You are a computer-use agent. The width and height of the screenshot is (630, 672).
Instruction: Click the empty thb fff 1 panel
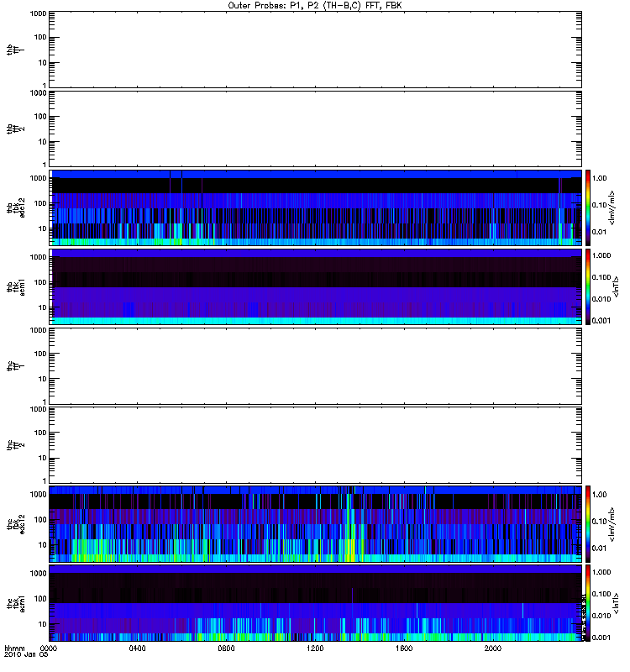pos(316,50)
